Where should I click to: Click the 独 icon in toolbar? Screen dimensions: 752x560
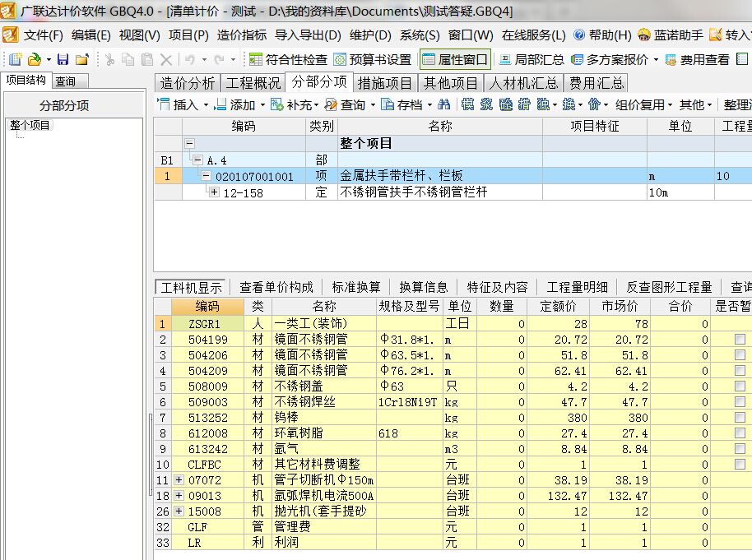coord(543,104)
